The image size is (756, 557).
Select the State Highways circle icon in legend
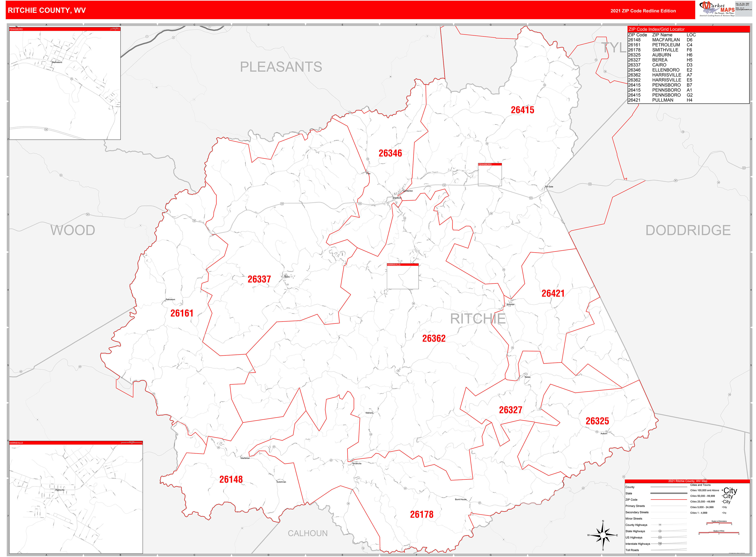[660, 531]
